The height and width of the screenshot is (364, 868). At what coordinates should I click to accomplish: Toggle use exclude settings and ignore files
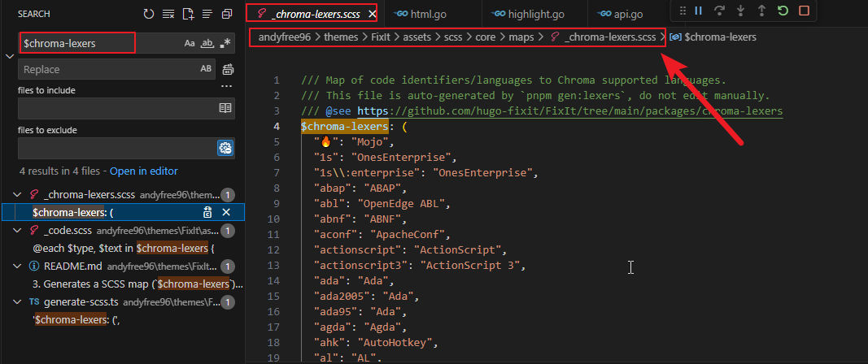pyautogui.click(x=225, y=148)
